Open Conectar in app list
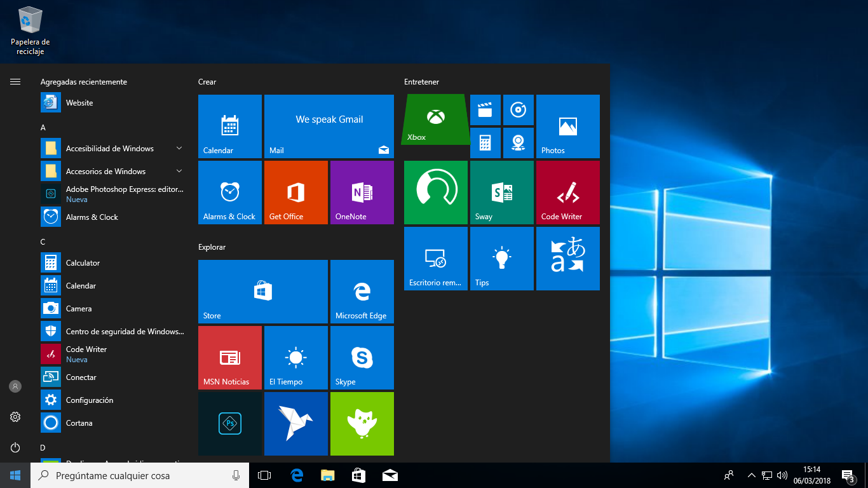This screenshot has width=868, height=488. tap(113, 377)
